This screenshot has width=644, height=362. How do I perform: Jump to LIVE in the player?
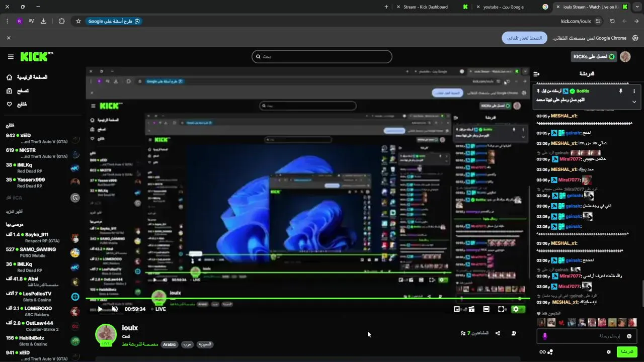(x=158, y=309)
